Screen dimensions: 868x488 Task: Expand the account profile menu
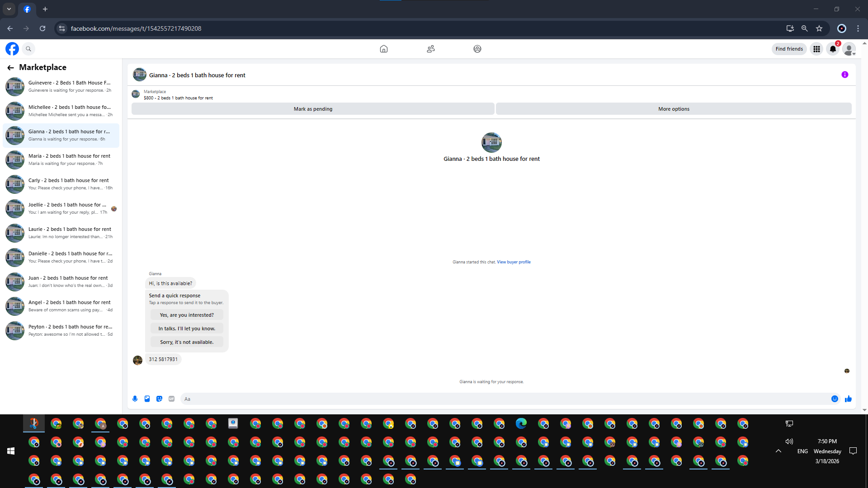849,49
